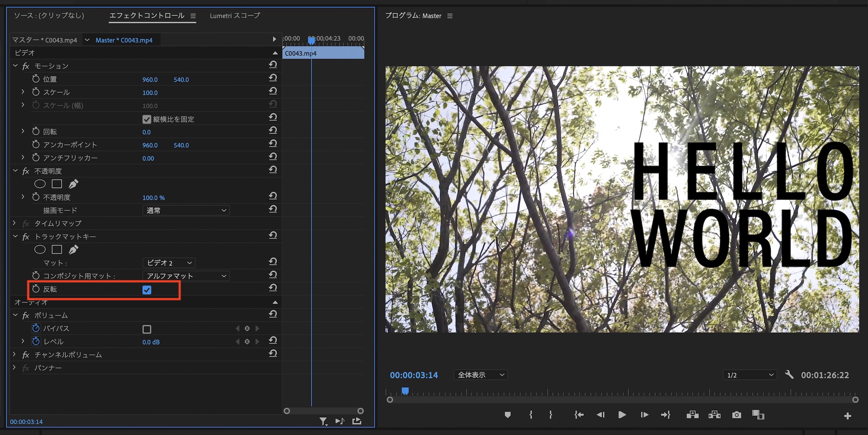
Task: Switch to the ソース (クリップなし) tab
Action: coord(49,16)
